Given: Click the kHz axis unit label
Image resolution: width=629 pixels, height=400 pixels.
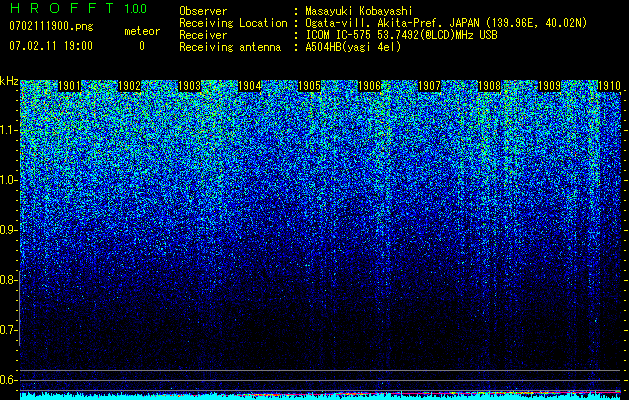Looking at the screenshot, I should (x=9, y=81).
